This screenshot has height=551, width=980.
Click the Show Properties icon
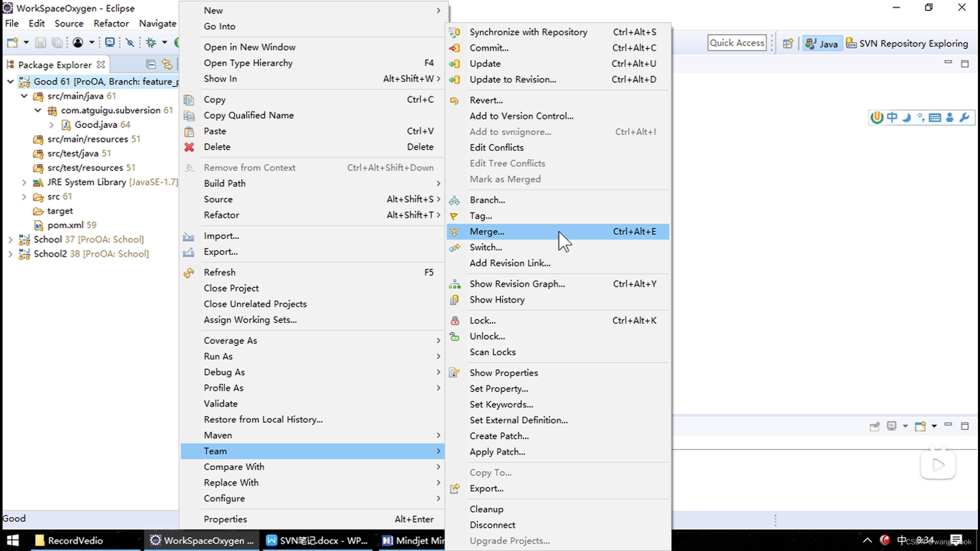tap(454, 373)
